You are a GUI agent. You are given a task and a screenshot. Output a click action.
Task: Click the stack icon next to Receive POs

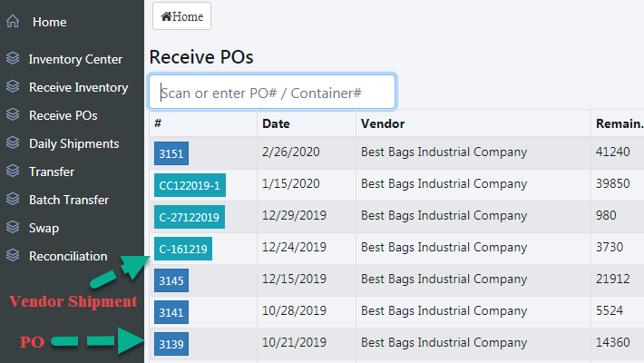pos(13,115)
